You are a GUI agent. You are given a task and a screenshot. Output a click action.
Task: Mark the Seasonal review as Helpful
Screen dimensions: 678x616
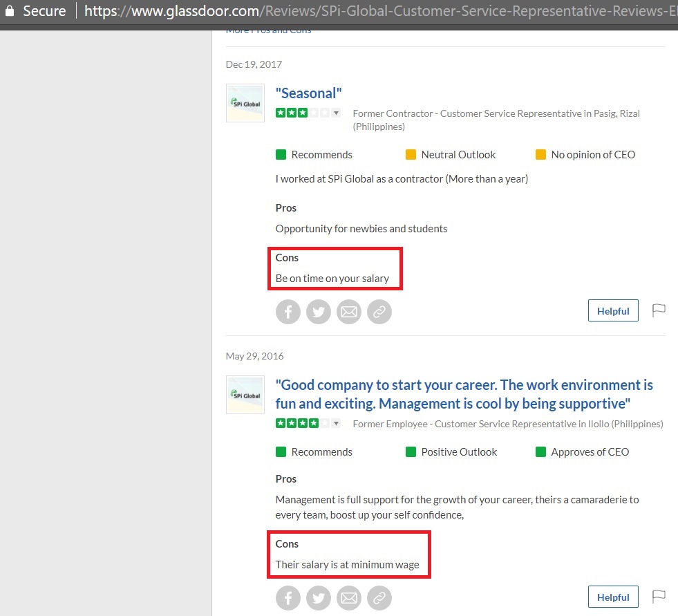[613, 310]
